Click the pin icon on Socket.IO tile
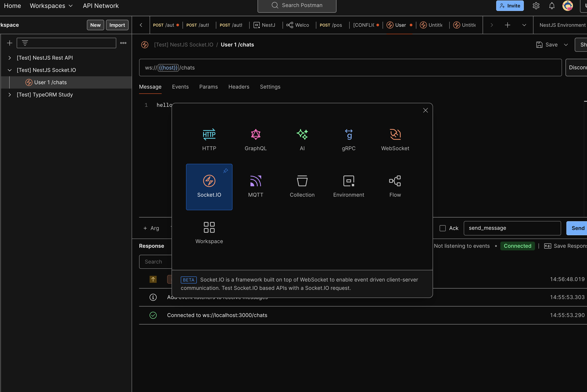Screen dimensions: 587x392 point(225,171)
